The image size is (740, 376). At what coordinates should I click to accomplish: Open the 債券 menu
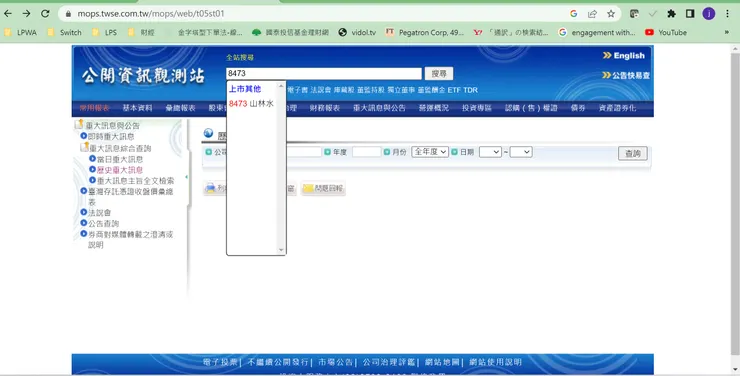point(578,108)
